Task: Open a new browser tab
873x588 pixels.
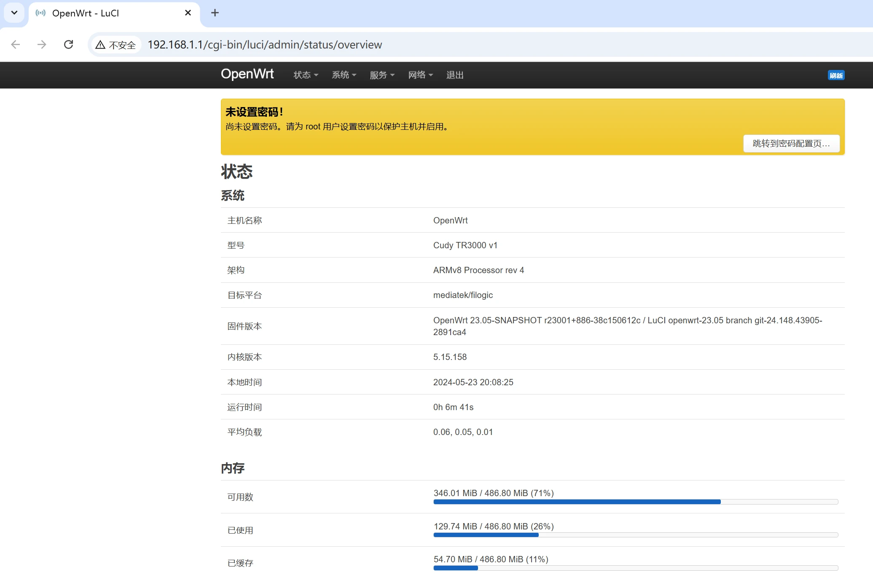Action: coord(215,13)
